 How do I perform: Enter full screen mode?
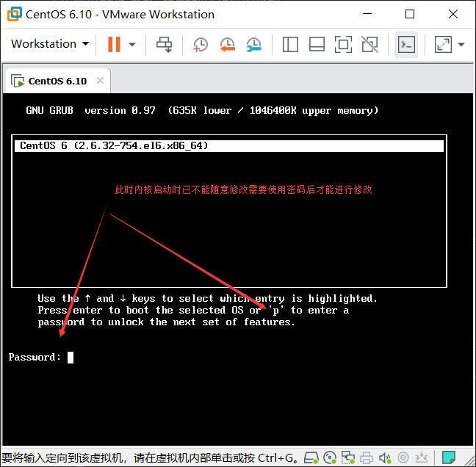343,45
